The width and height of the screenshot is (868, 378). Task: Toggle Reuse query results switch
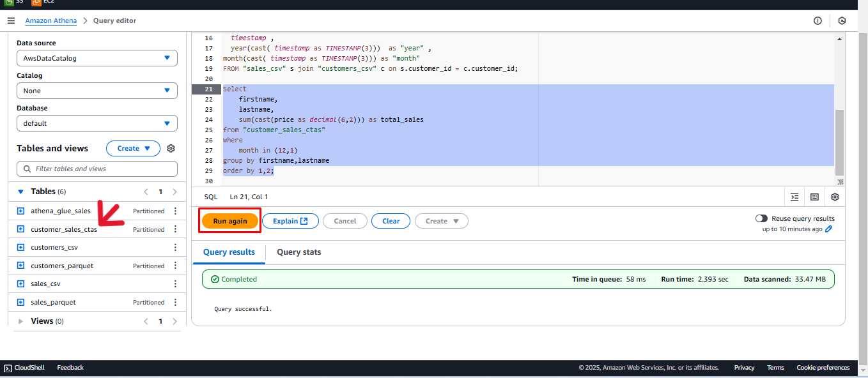[761, 218]
